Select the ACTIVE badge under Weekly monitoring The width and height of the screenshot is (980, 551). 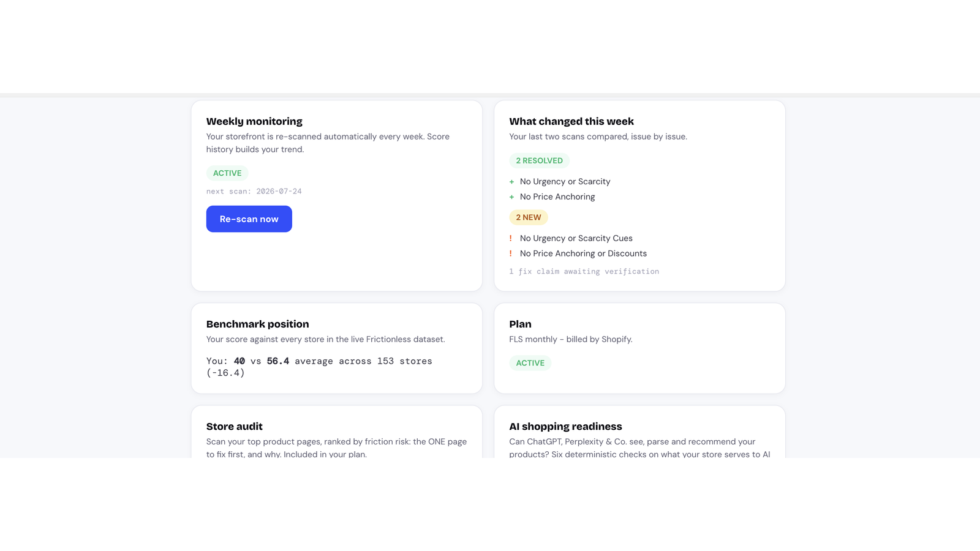[x=227, y=173]
